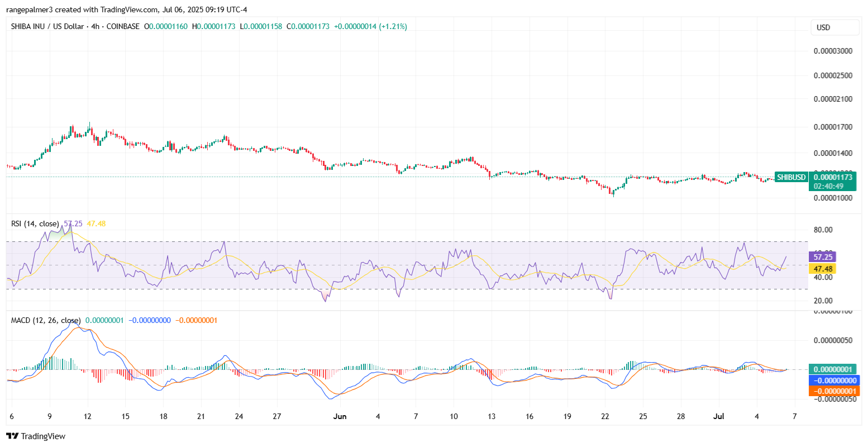Click the 0.00002100 price axis label
868x447 pixels.
833,99
